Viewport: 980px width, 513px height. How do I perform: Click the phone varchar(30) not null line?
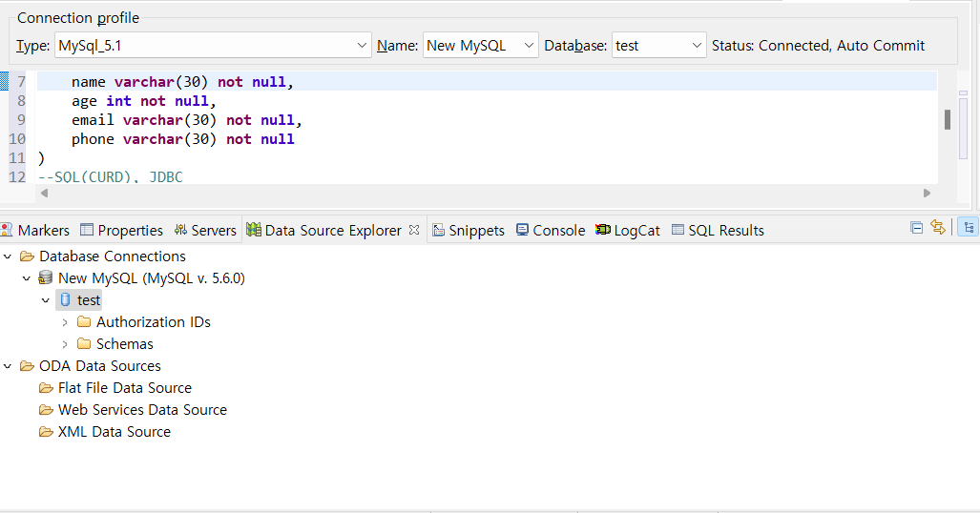[182, 139]
